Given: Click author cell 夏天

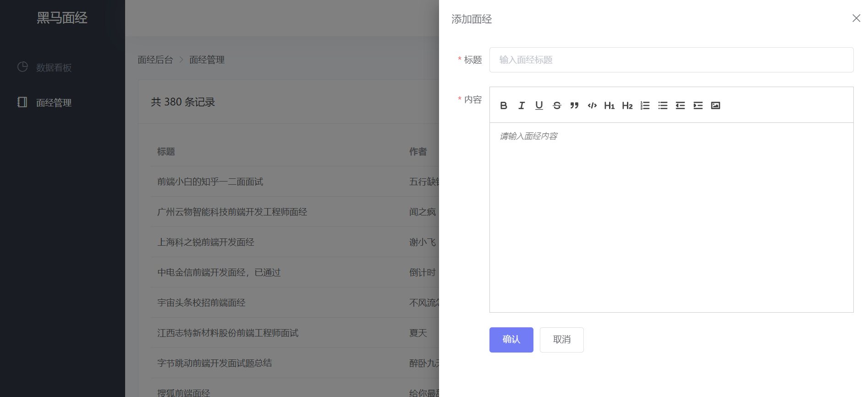Looking at the screenshot, I should click(418, 333).
